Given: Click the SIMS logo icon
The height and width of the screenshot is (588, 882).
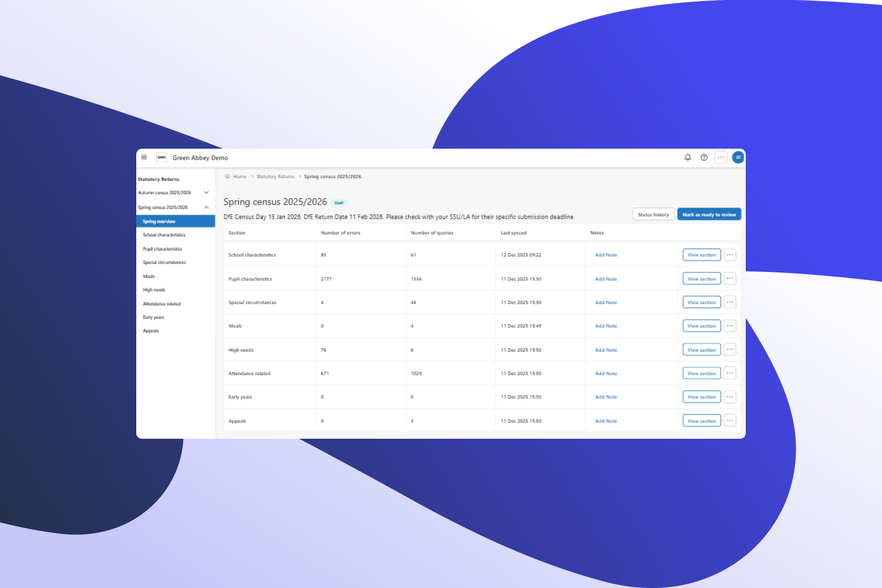Looking at the screenshot, I should [162, 158].
